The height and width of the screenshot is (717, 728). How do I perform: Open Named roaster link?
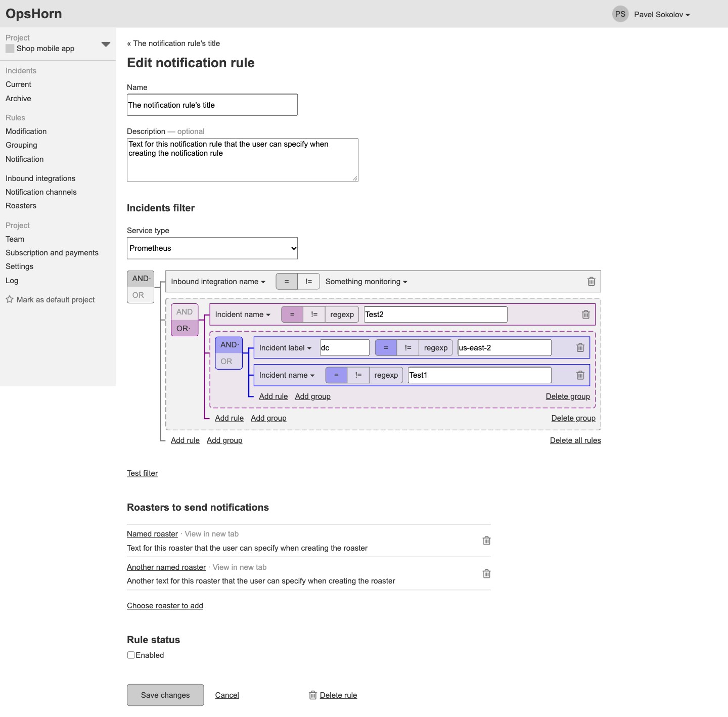(x=152, y=534)
